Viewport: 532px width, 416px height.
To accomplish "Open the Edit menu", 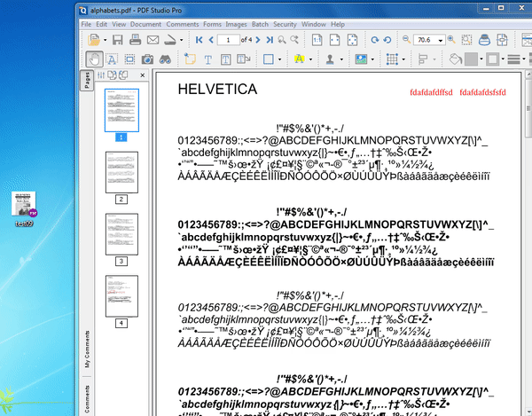I will click(101, 24).
